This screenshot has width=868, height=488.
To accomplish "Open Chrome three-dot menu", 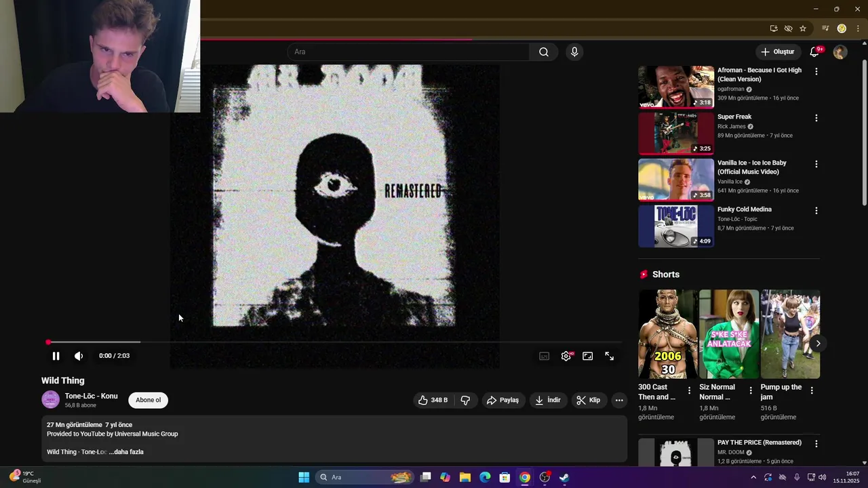I will point(858,28).
